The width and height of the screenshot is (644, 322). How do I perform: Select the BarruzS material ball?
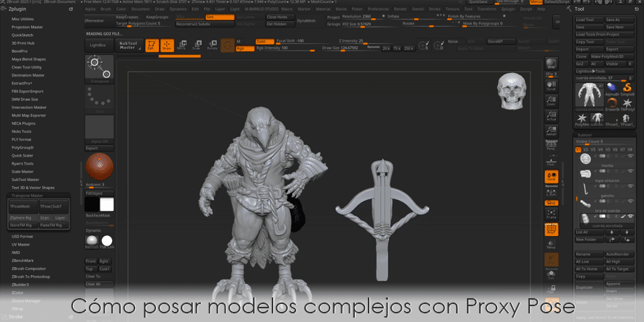point(92,242)
